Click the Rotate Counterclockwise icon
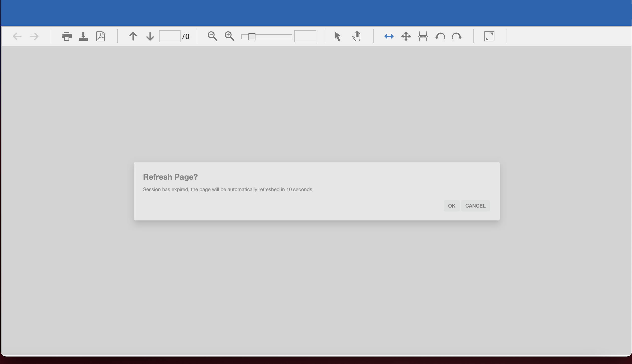This screenshot has height=364, width=632. [x=440, y=36]
